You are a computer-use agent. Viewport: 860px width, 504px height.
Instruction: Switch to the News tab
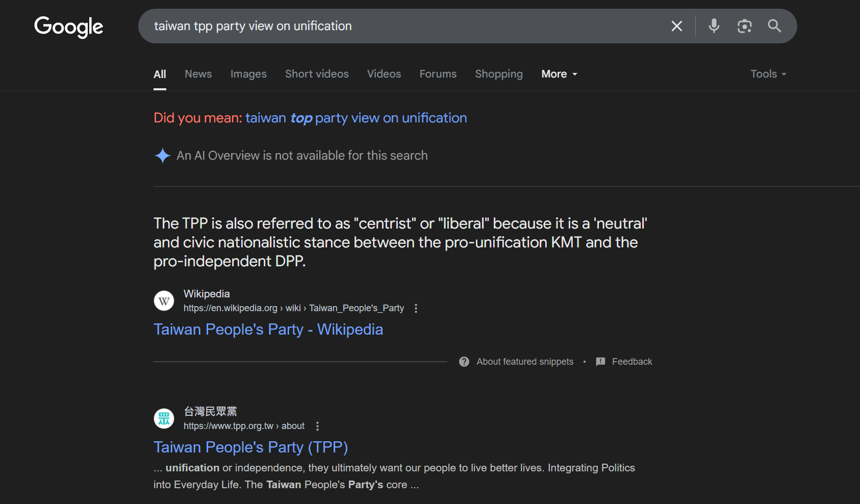(x=198, y=74)
